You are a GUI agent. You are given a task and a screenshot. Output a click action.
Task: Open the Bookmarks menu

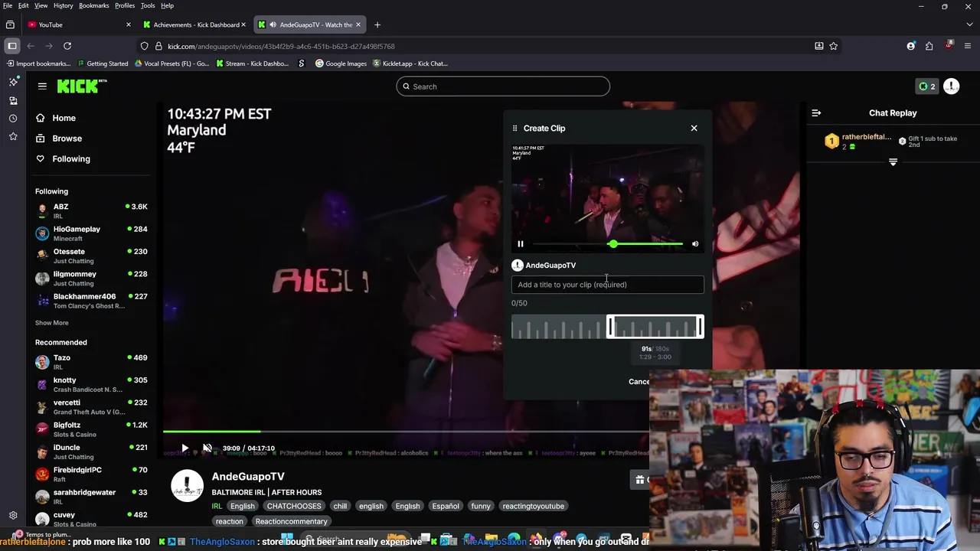94,5
